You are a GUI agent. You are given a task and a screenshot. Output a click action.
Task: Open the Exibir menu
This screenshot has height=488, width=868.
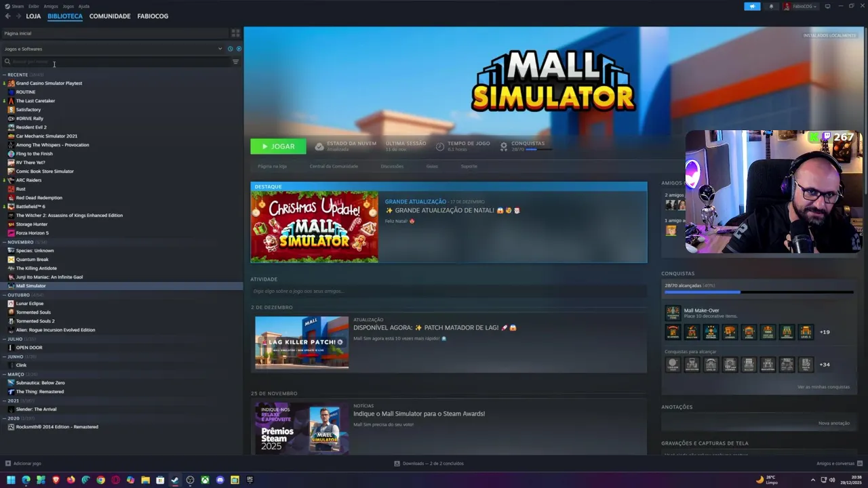pyautogui.click(x=34, y=6)
